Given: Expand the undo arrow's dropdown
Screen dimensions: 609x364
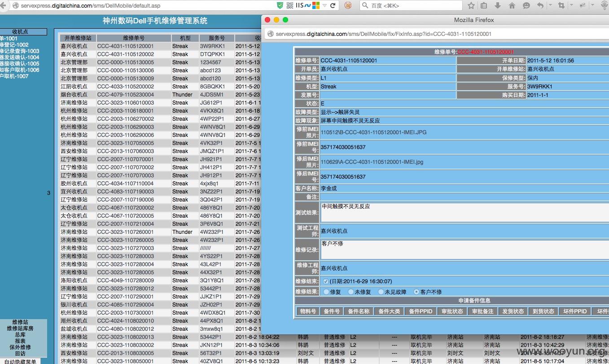Looking at the screenshot, I should 550,5.
